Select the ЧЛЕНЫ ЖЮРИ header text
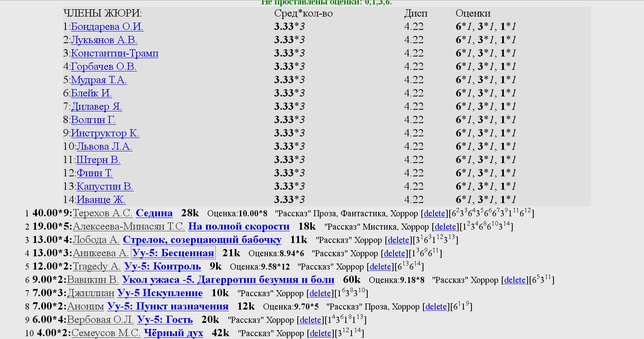 [103, 13]
